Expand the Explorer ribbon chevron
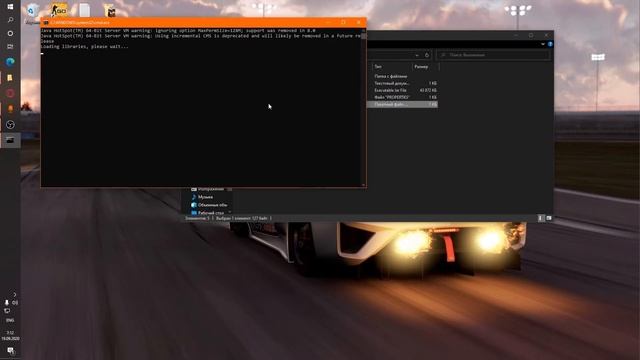 point(543,44)
